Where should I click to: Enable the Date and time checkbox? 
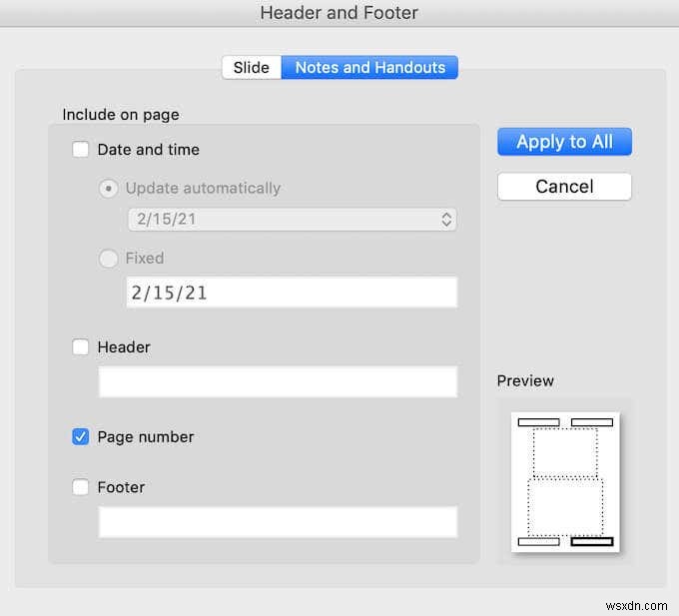point(81,150)
